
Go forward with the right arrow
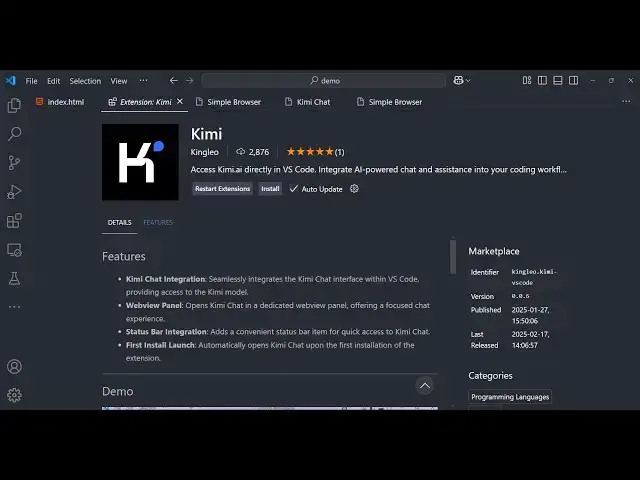(189, 80)
